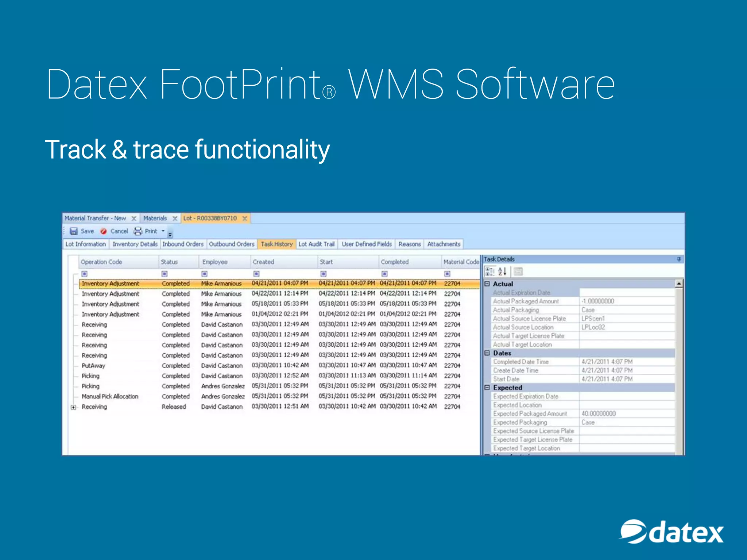Click the Completed column filter icon
Viewport: 747px width, 560px height.
pyautogui.click(x=384, y=273)
